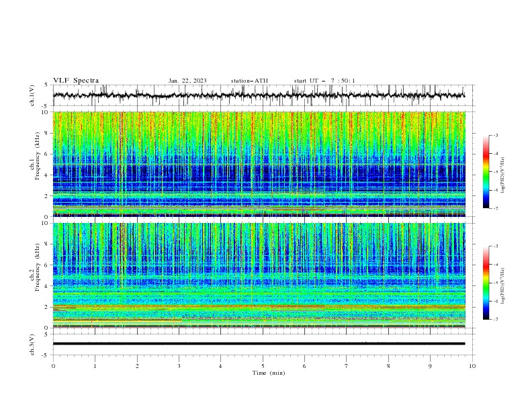
Task: Click the upper log(PSD) color bar
Action: [x=486, y=172]
